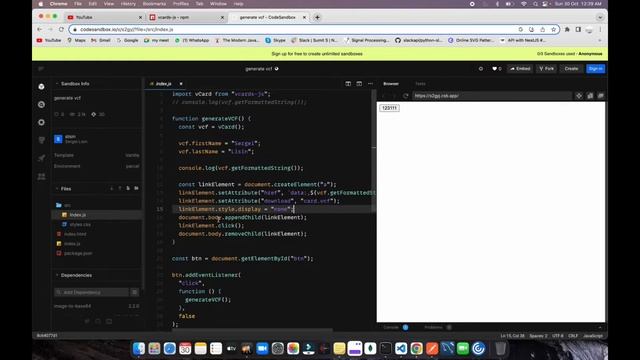Open Chrome tab search dropdown arrow
Image resolution: width=640 pixels, height=360 pixels.
[x=600, y=17]
